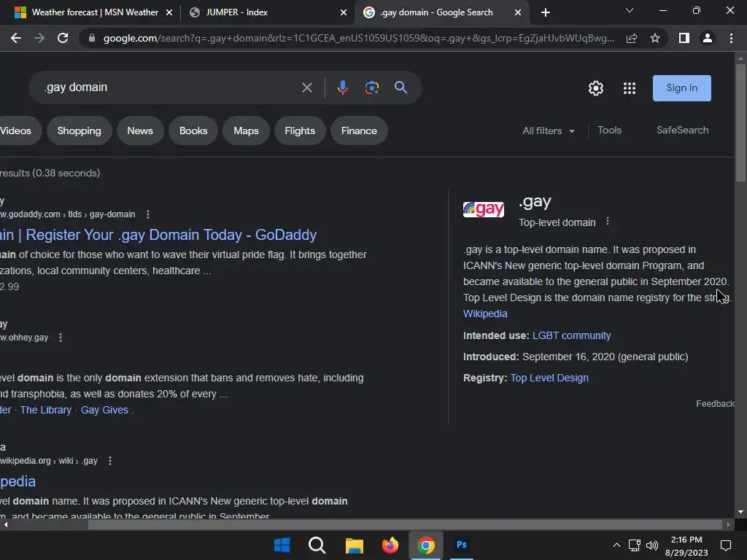Open Windows taskbar search
This screenshot has width=747, height=560.
317,545
